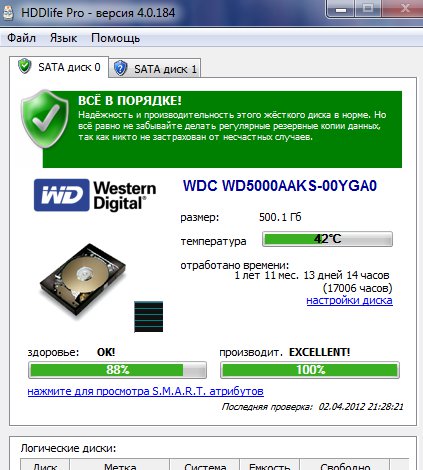
Task: Click the 88% health progress bar
Action: tap(117, 370)
